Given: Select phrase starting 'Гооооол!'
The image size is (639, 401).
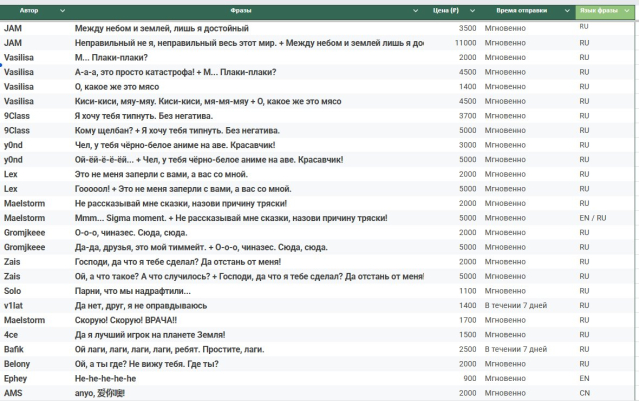Looking at the screenshot, I should [183, 189].
